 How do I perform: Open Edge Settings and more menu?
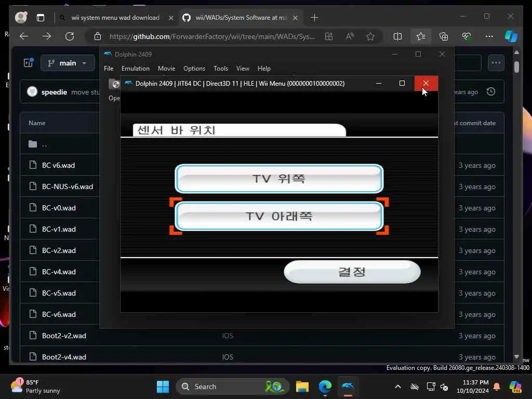point(489,36)
